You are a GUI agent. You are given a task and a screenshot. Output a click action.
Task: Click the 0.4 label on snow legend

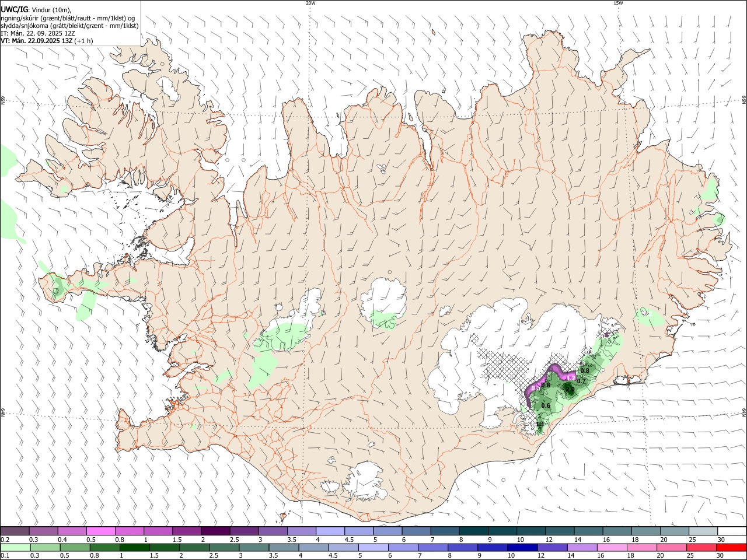click(x=62, y=540)
